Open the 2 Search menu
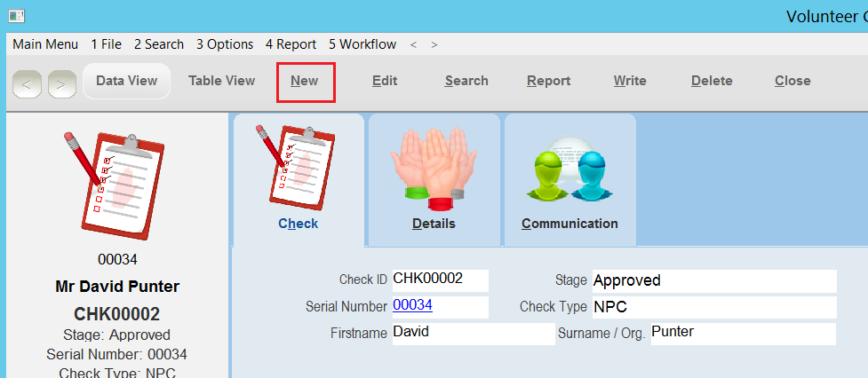868x378 pixels. point(159,44)
